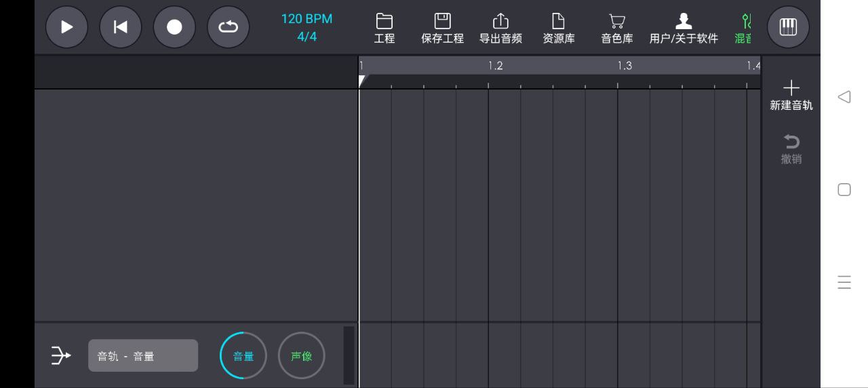The height and width of the screenshot is (388, 868).
Task: Open the 音轨 - 音量 automation selector
Action: pyautogui.click(x=143, y=355)
